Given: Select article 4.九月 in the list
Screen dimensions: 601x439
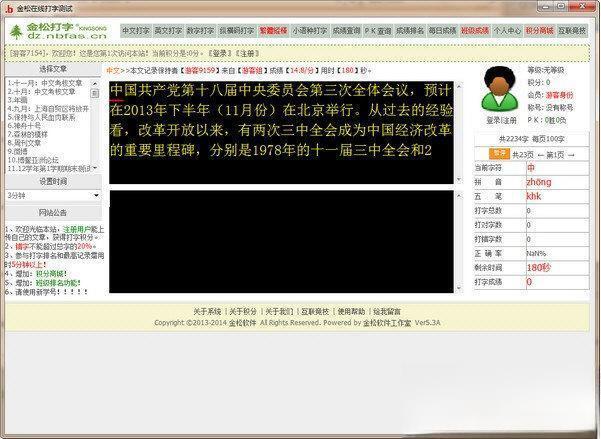Looking at the screenshot, I should (x=48, y=109).
